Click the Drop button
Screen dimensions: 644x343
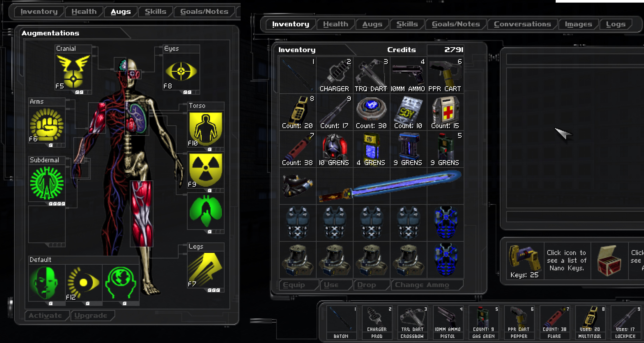tap(372, 285)
